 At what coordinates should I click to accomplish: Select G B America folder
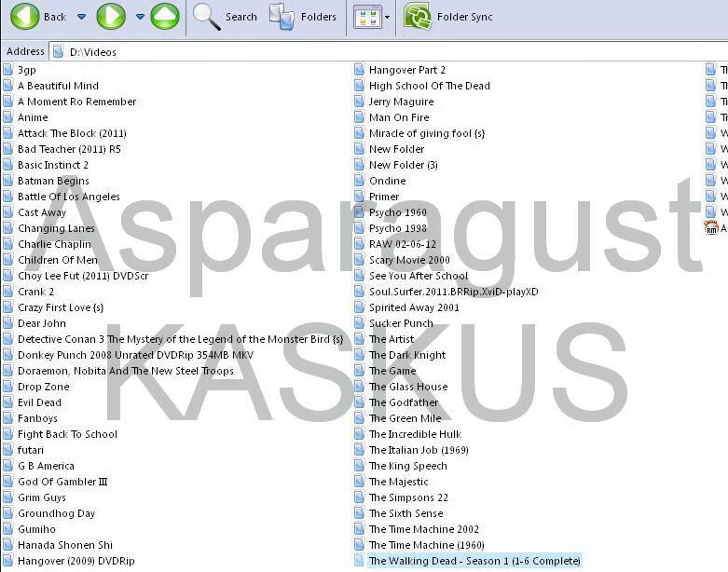click(46, 466)
